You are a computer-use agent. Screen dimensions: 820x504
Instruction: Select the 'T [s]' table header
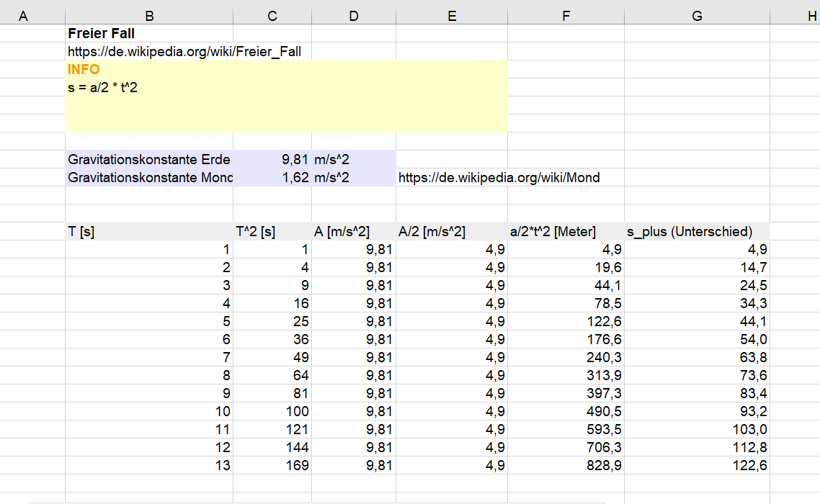[x=149, y=231]
